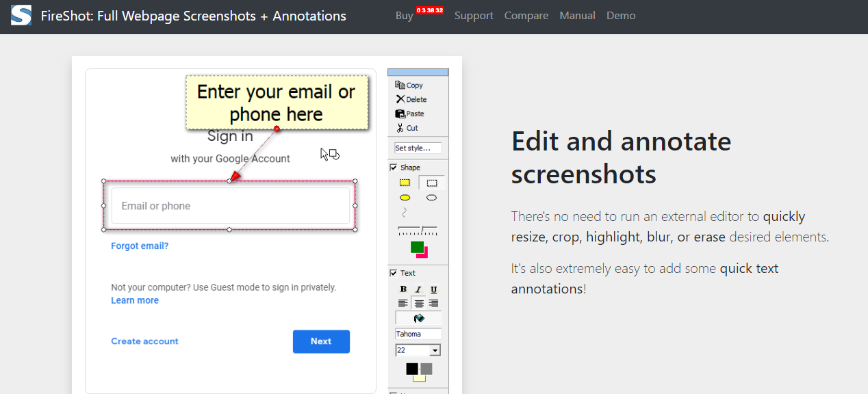Align annotation text left

(403, 303)
